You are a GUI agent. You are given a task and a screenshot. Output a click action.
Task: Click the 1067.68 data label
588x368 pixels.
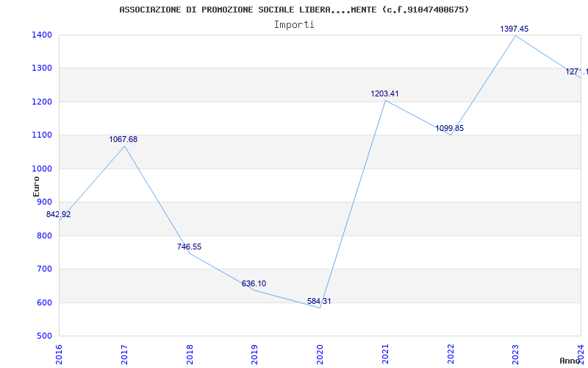(123, 140)
